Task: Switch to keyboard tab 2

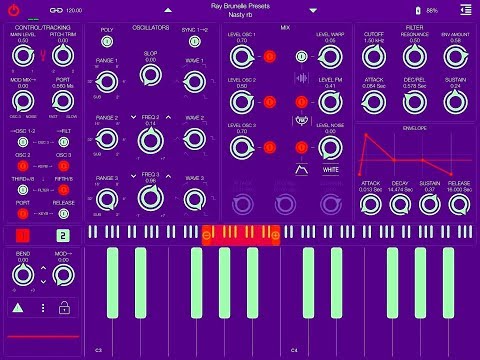Action: (63, 236)
